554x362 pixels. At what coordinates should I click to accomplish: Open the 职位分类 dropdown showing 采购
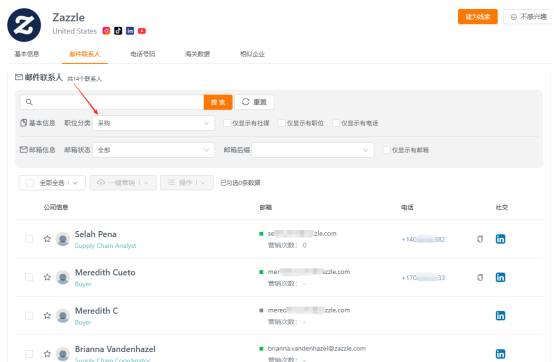click(153, 123)
